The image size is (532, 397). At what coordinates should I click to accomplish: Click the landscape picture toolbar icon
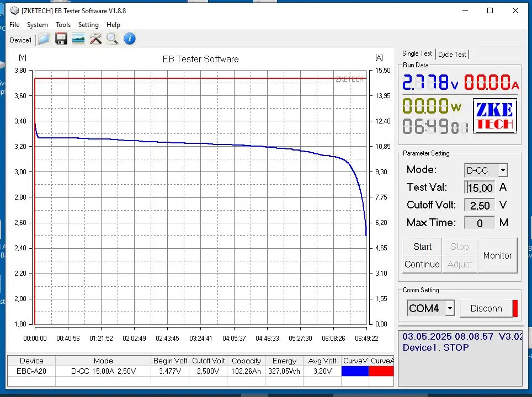pyautogui.click(x=78, y=39)
